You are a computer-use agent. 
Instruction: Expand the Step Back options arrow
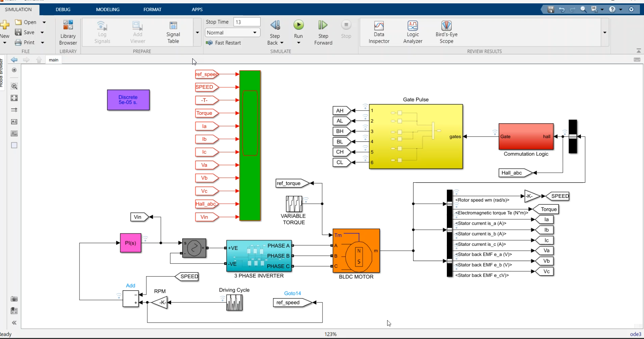(282, 43)
